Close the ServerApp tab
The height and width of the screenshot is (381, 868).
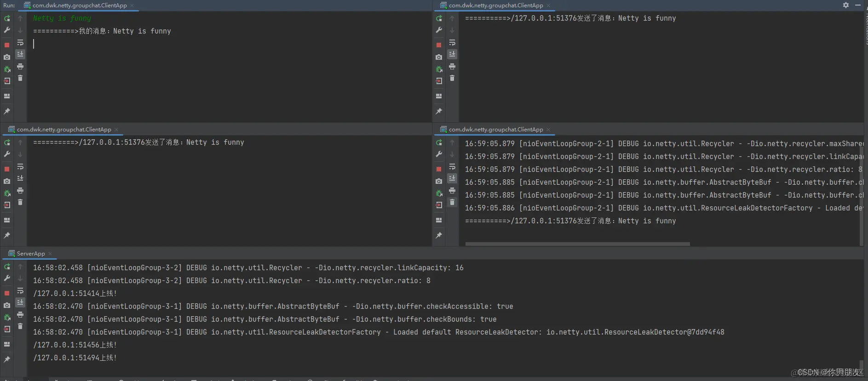click(x=50, y=254)
